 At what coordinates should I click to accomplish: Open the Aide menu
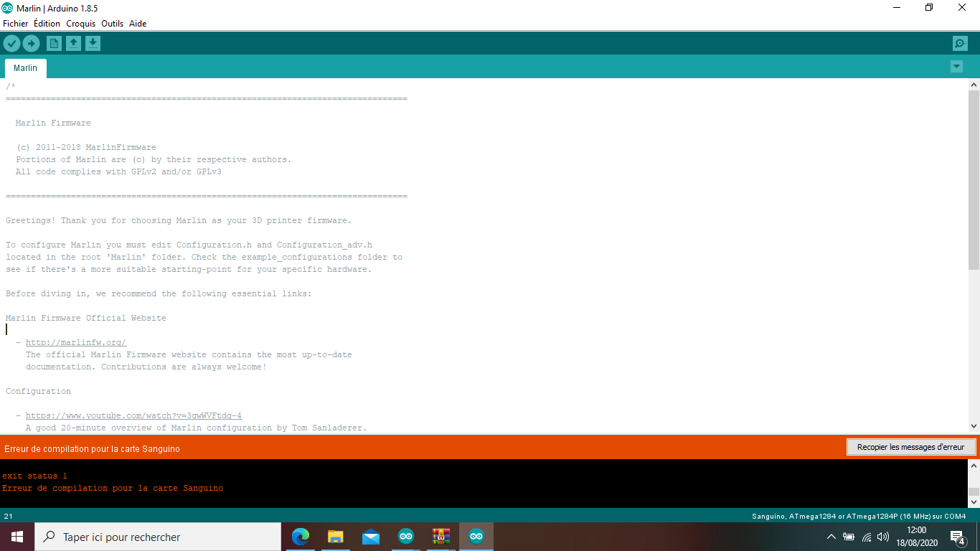138,24
